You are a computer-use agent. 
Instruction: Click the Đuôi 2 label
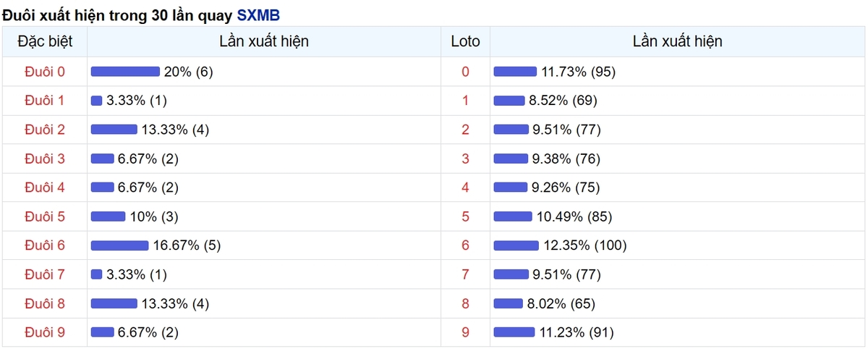(x=45, y=130)
